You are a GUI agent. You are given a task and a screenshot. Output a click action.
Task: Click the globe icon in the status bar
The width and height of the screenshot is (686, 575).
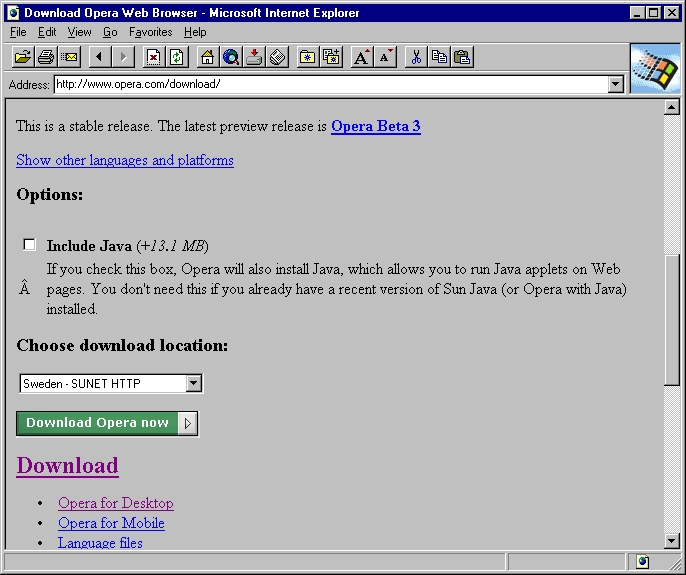[643, 561]
